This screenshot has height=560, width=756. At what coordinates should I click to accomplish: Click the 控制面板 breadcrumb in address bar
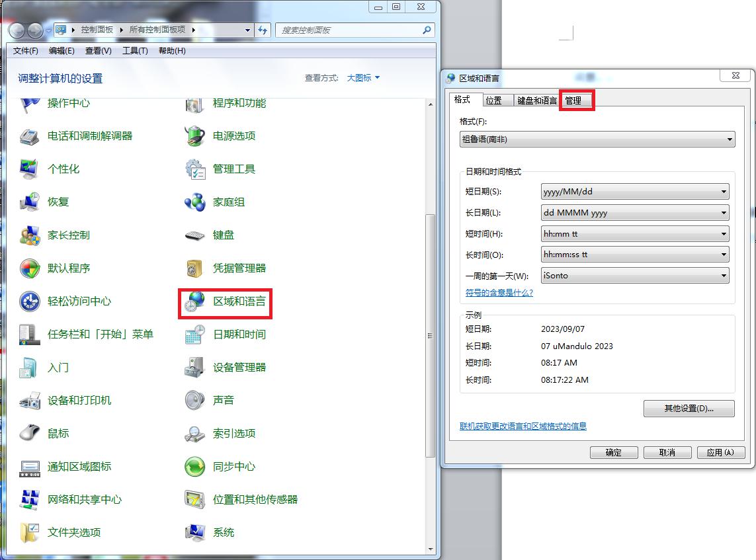click(x=97, y=30)
